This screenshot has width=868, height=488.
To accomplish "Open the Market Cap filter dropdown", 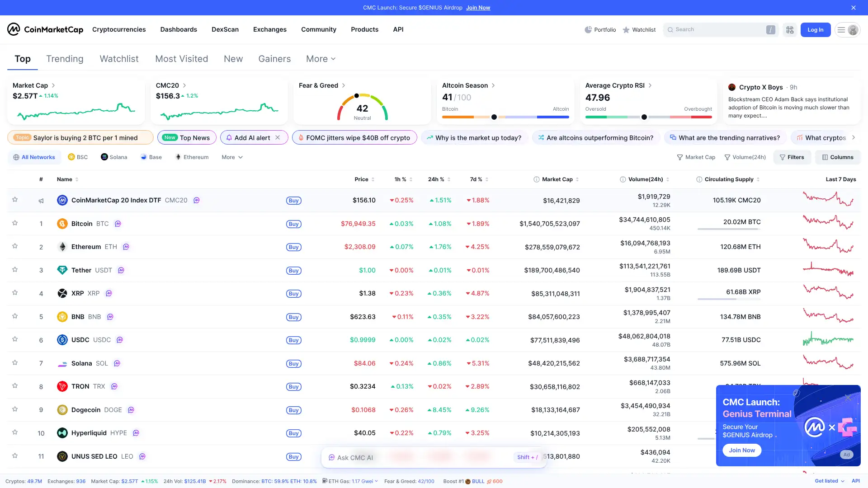I will (x=696, y=157).
